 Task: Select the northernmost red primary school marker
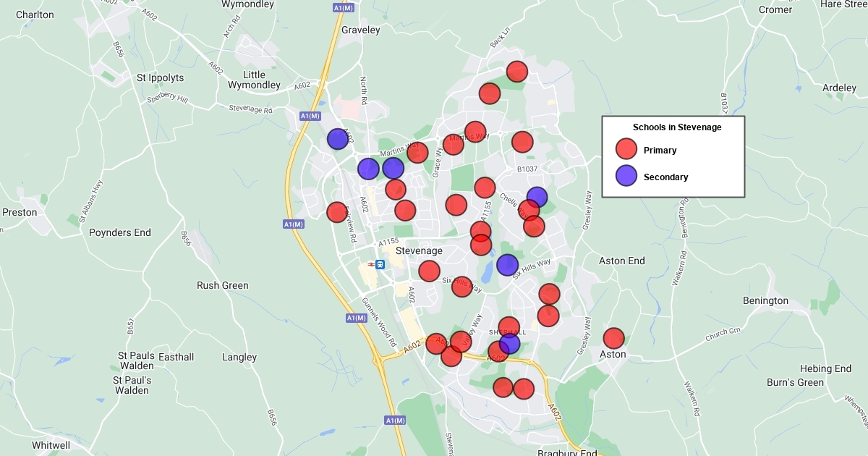click(x=516, y=72)
